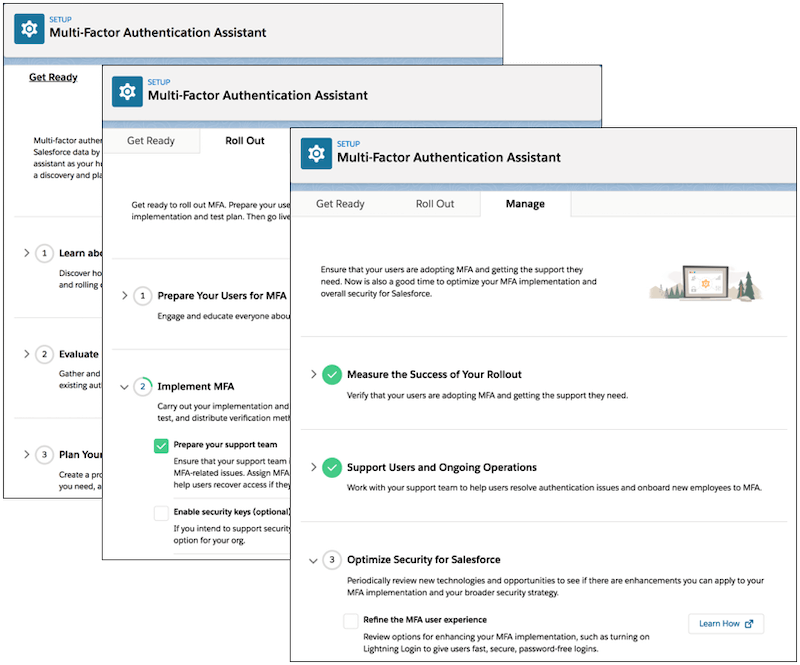The width and height of the screenshot is (800, 665).
Task: Click the Implement MFA heading
Action: [196, 387]
